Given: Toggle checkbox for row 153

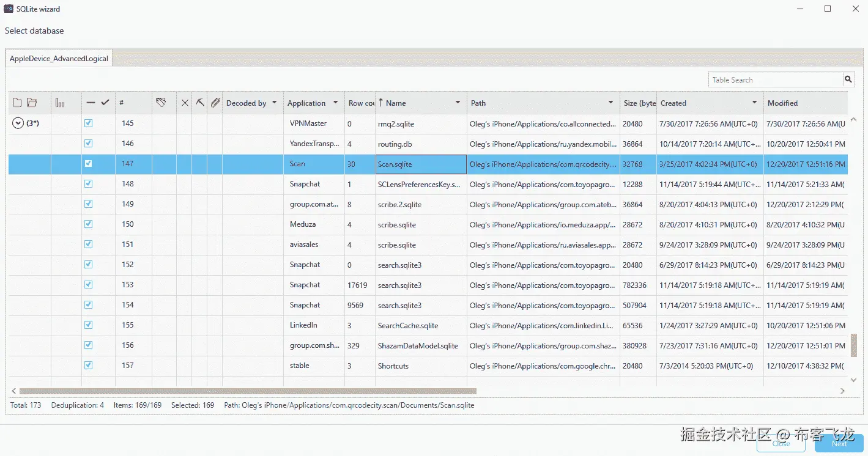Looking at the screenshot, I should coord(88,285).
